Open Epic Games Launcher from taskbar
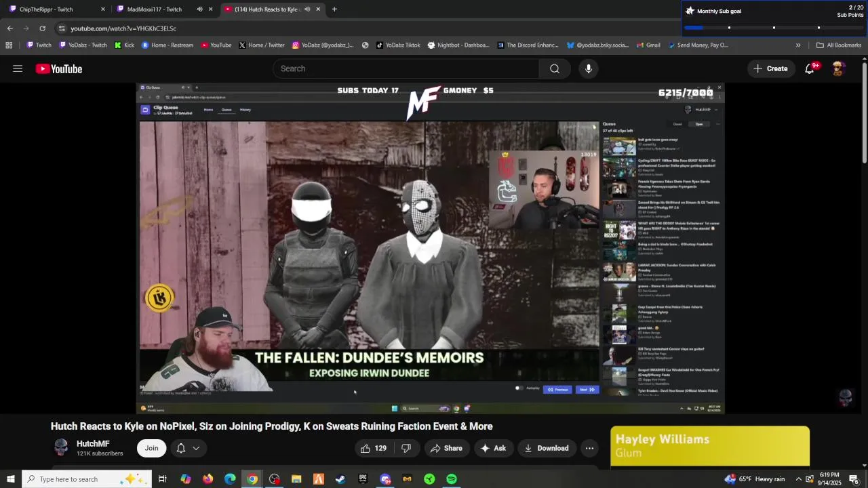The width and height of the screenshot is (868, 488). pyautogui.click(x=363, y=479)
